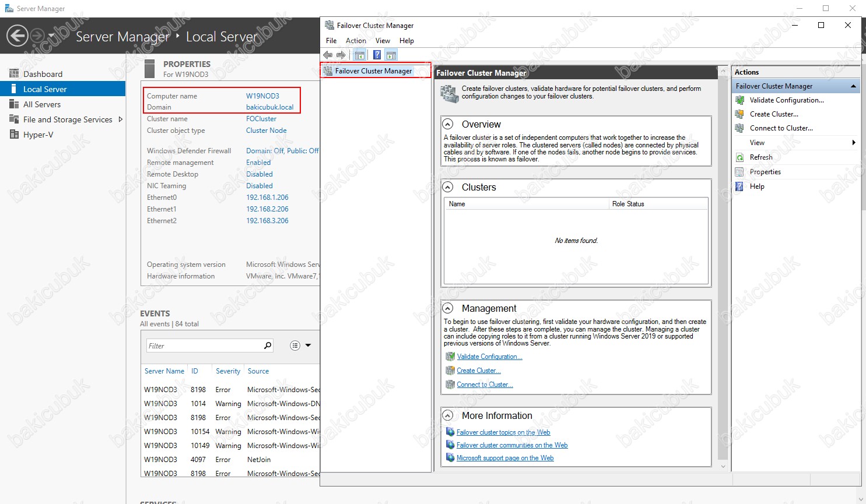Sort clusters by Name column header

(527, 204)
